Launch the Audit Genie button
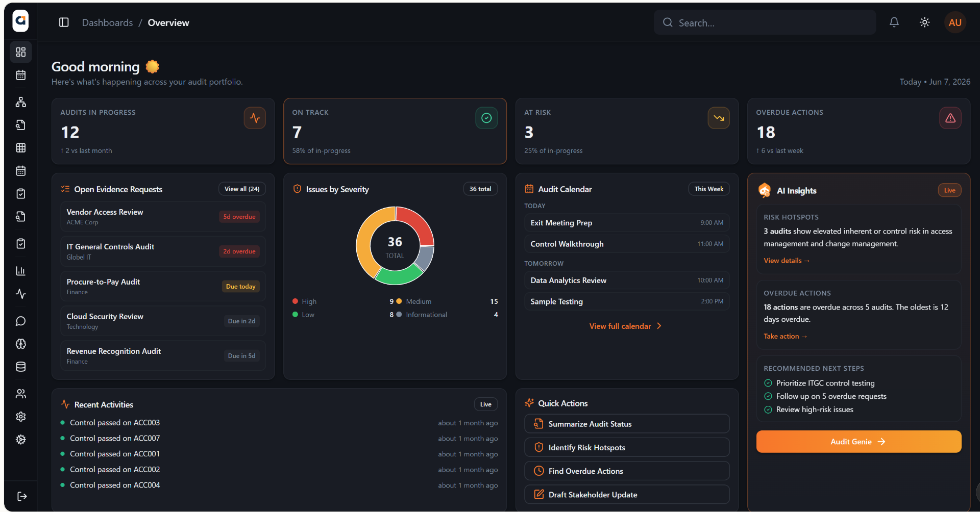Screen dimensions: 980x512 tap(859, 442)
